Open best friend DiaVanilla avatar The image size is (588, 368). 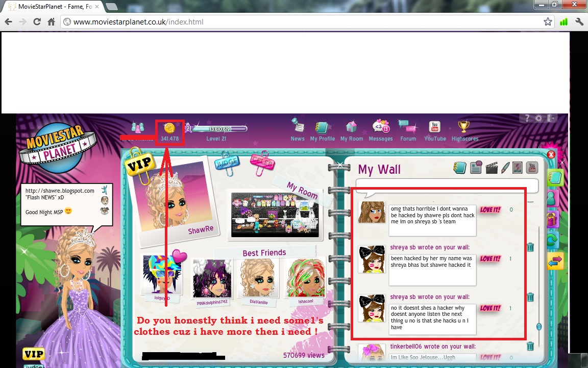[258, 278]
